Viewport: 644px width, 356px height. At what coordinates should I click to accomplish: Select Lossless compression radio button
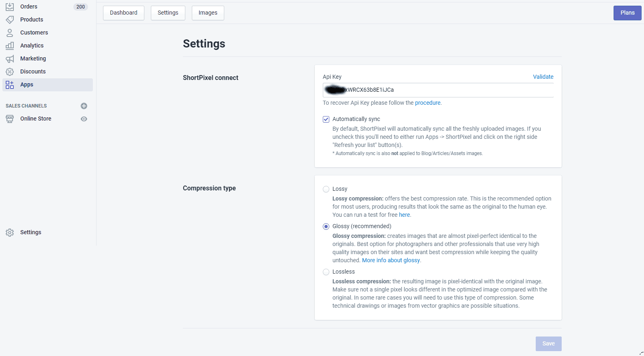(326, 272)
